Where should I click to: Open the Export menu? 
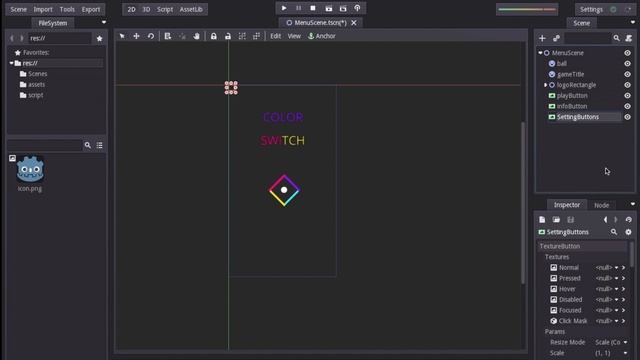[x=91, y=9]
